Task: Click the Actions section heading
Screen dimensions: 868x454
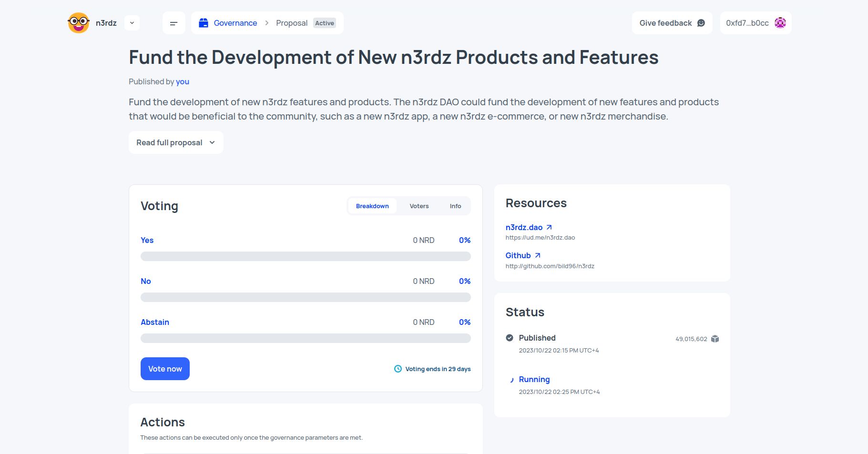Action: (x=163, y=422)
